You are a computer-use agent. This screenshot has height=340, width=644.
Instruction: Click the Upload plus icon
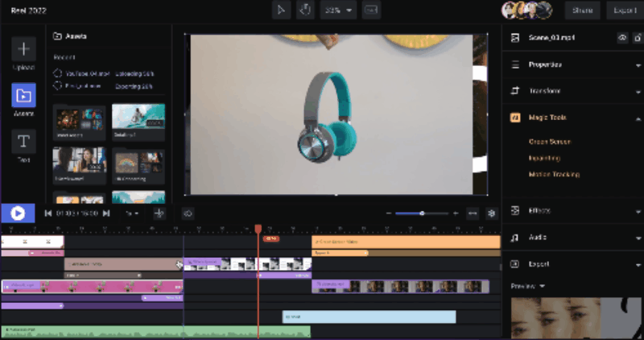tap(23, 49)
